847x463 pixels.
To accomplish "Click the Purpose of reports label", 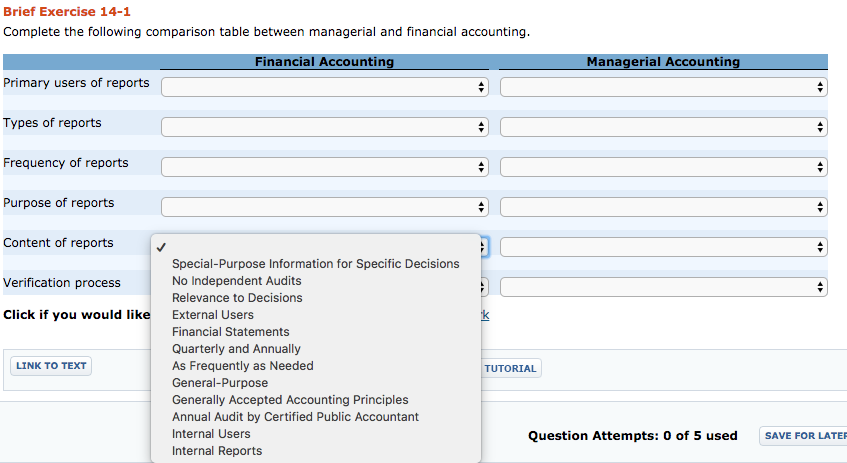I will pos(59,203).
